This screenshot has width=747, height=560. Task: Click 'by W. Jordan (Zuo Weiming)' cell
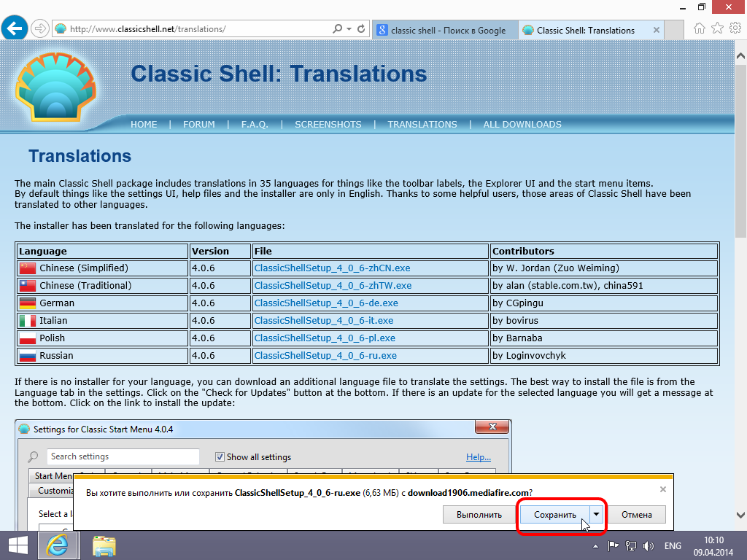click(x=603, y=268)
